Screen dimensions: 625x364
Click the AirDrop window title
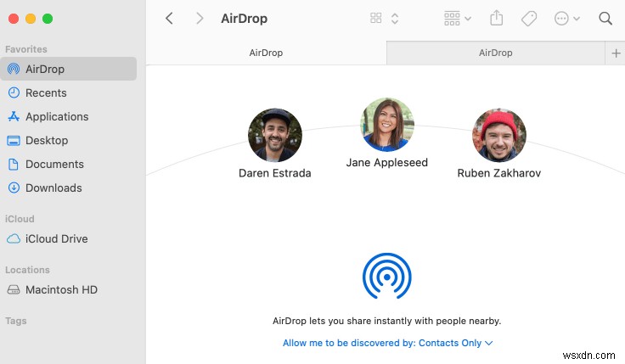244,19
